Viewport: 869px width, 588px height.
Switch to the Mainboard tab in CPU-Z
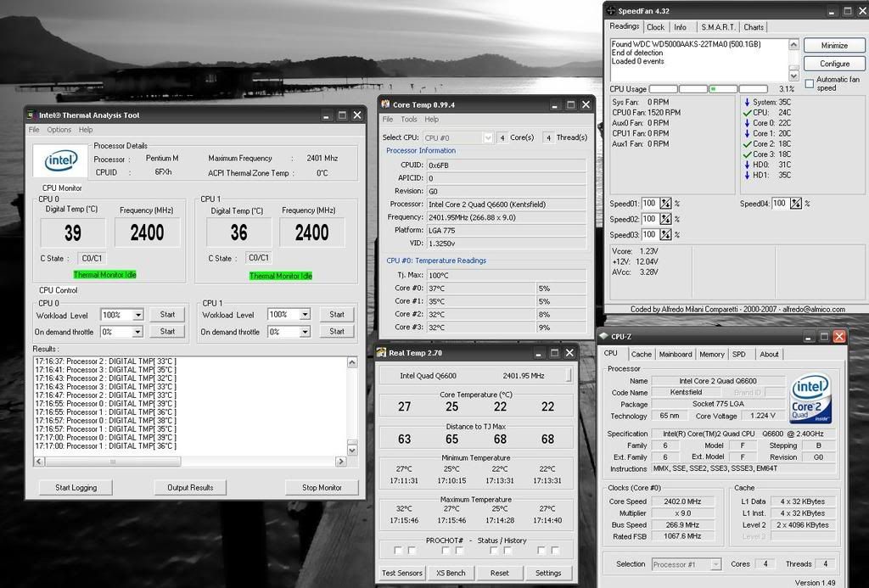676,354
